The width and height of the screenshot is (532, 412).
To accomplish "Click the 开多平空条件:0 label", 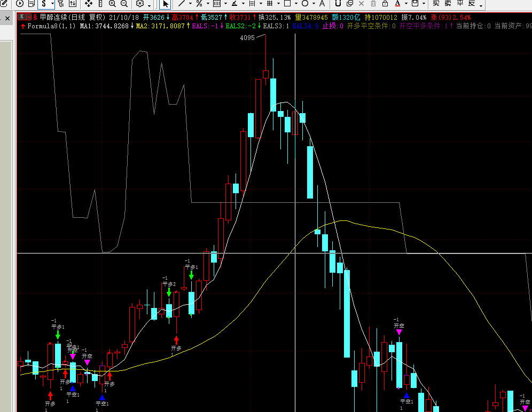I will (371, 26).
